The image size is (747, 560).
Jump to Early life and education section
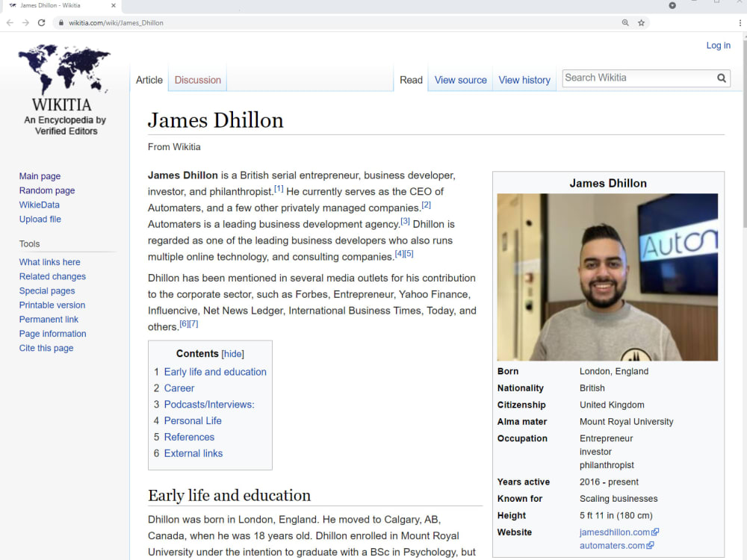click(215, 372)
